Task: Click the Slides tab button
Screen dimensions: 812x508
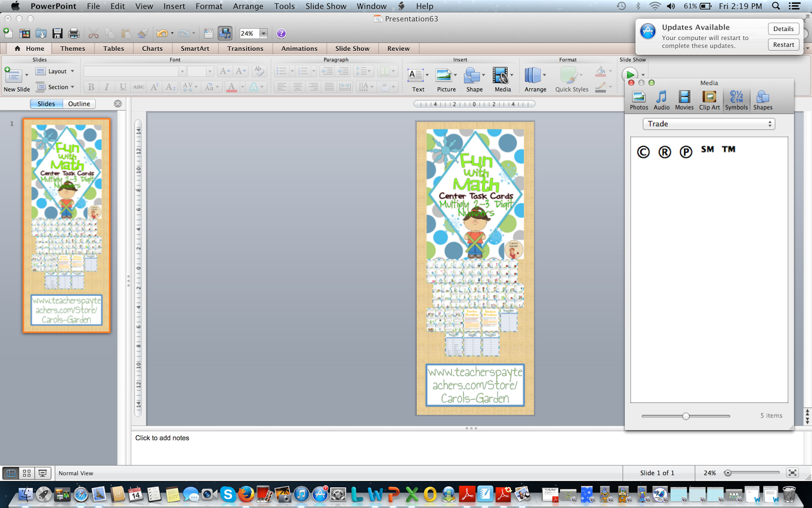Action: 46,104
